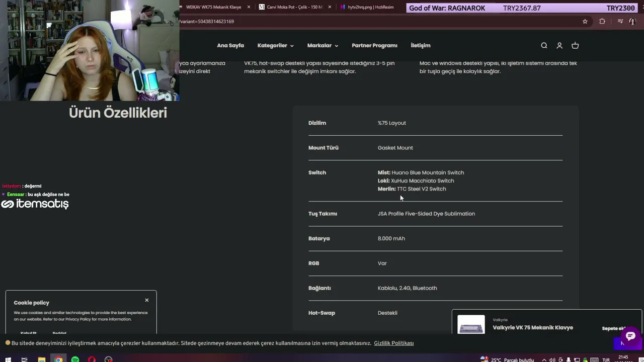The width and height of the screenshot is (644, 362).
Task: Switch to the Carvi Moka Pot tab
Action: pyautogui.click(x=294, y=7)
